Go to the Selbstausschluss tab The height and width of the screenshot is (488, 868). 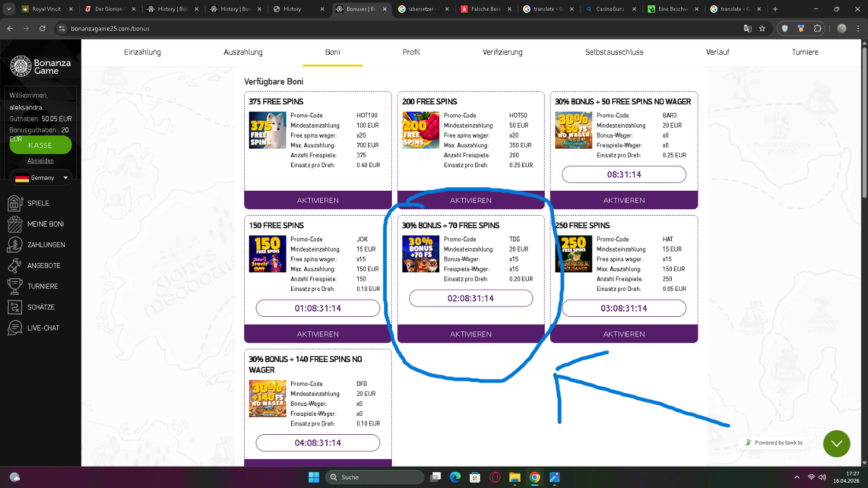click(614, 52)
